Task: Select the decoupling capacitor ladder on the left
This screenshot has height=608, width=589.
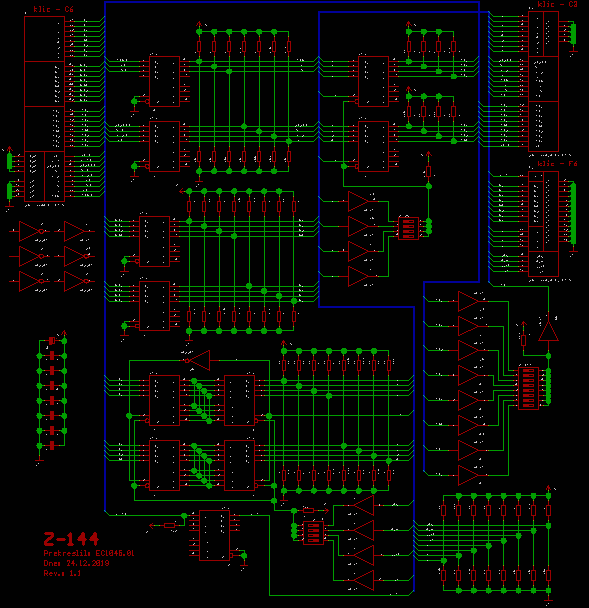Action: (52, 394)
